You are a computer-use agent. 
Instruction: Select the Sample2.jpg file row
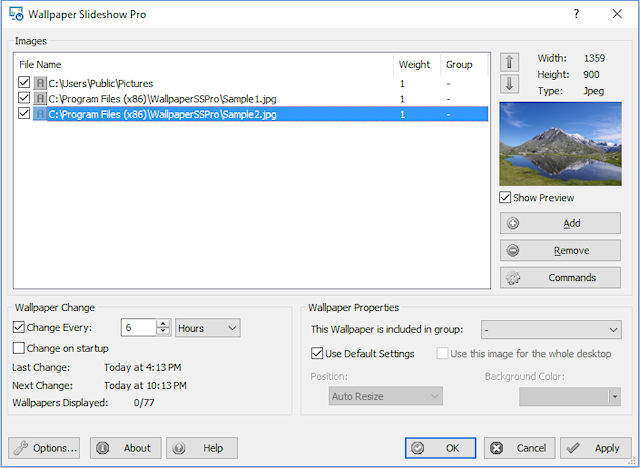coord(251,114)
